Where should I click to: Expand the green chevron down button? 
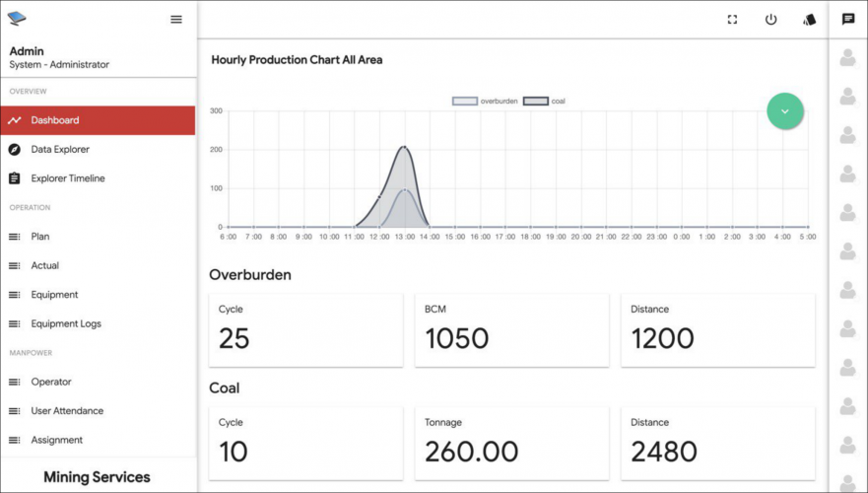pyautogui.click(x=785, y=111)
